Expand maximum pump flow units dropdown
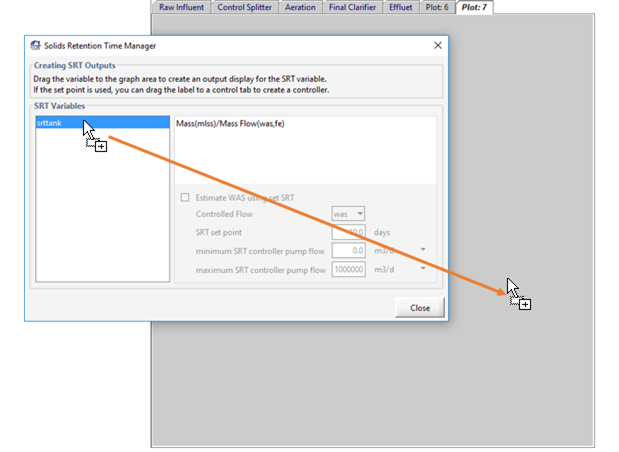The width and height of the screenshot is (619, 452). (x=424, y=269)
